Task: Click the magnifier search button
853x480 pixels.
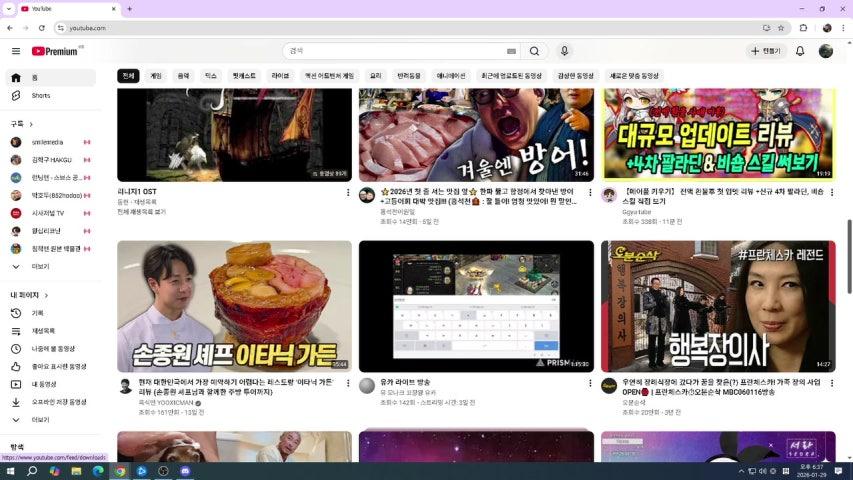Action: click(x=534, y=51)
